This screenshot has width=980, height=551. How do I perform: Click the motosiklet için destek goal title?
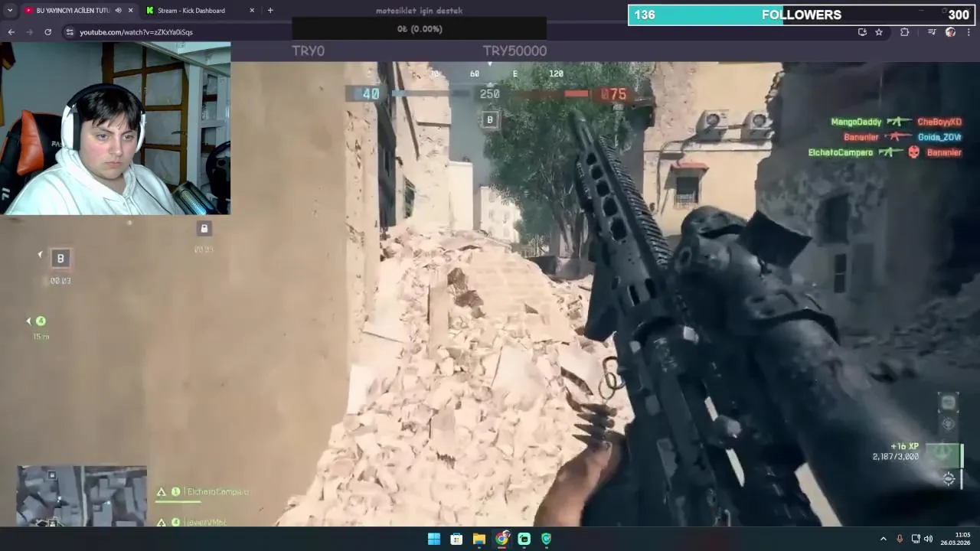(x=419, y=11)
